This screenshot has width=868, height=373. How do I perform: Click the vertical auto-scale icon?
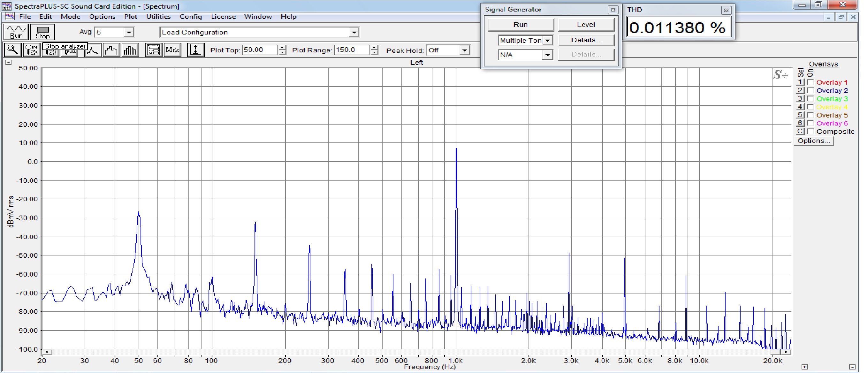pos(195,50)
